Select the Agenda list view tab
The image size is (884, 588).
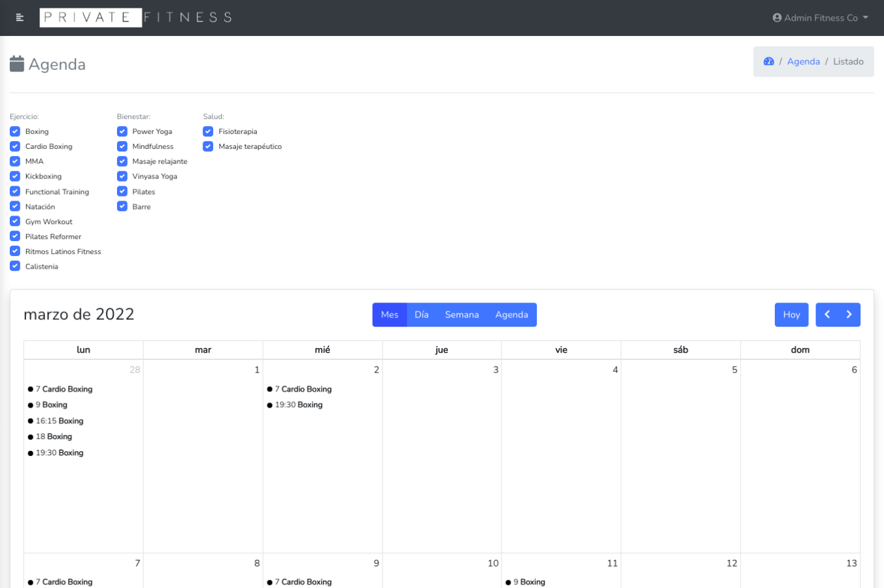[x=511, y=314]
